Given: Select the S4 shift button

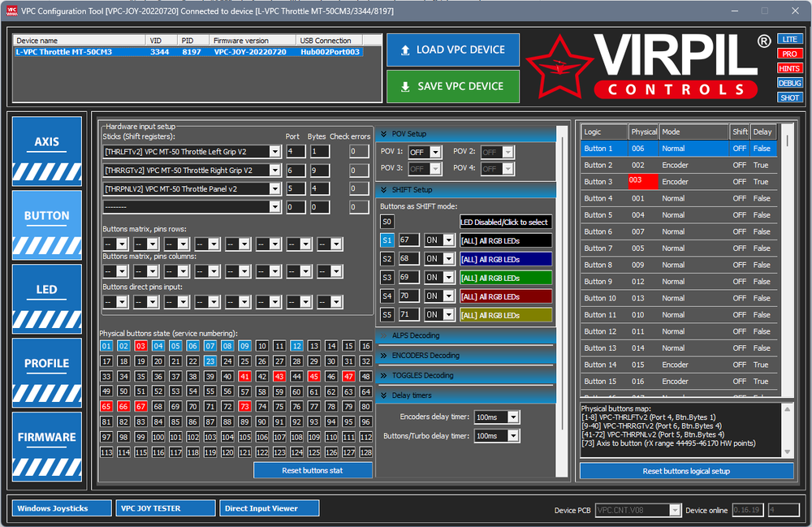Looking at the screenshot, I should (x=387, y=296).
